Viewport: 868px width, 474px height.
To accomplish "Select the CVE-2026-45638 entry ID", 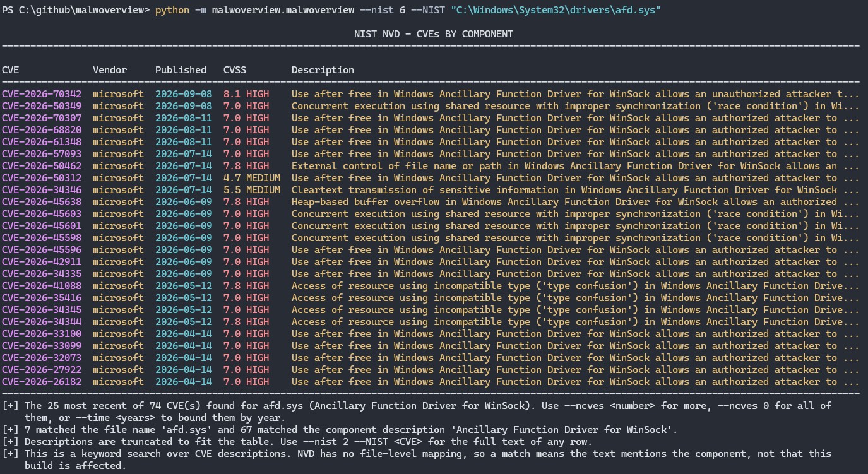I will pos(42,202).
